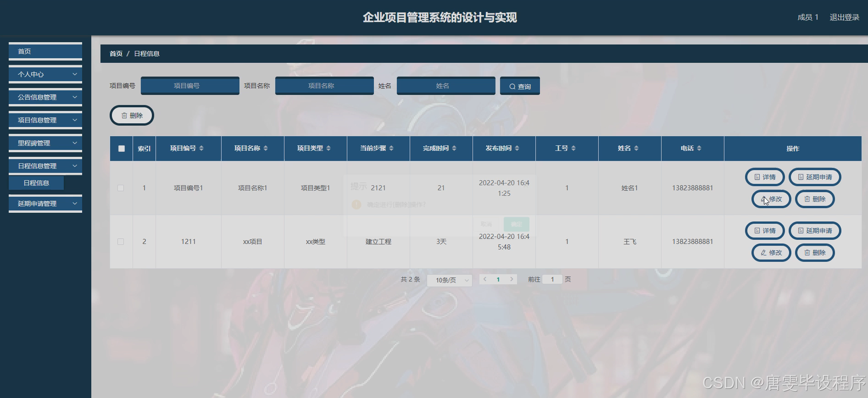This screenshot has height=398, width=868.
Task: Sort by 项目名称 column arrows
Action: click(x=266, y=148)
